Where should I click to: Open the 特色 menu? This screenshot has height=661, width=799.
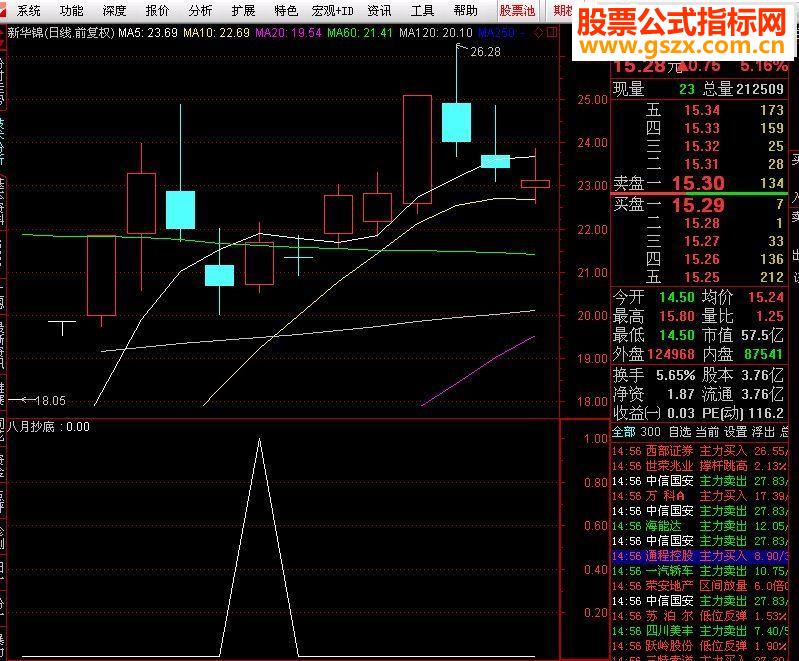286,10
